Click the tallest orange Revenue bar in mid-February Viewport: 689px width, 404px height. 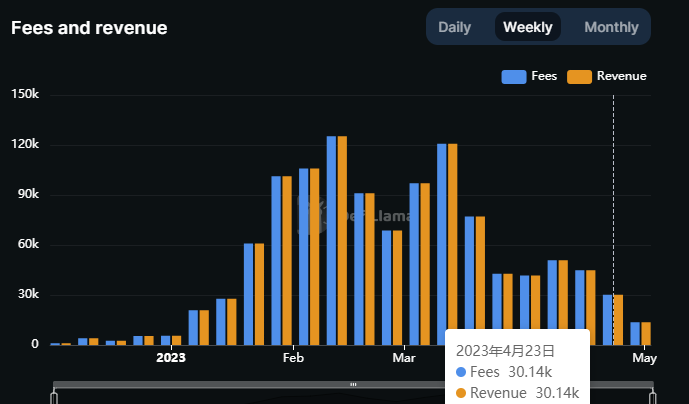coord(342,240)
